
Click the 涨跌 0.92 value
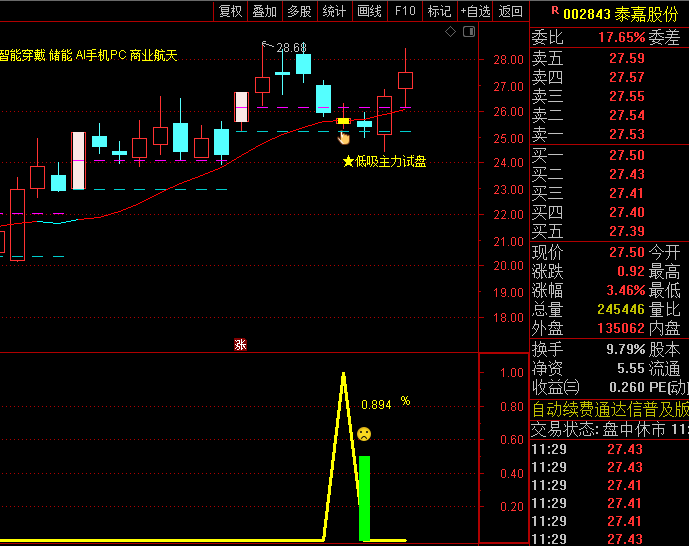(x=631, y=271)
